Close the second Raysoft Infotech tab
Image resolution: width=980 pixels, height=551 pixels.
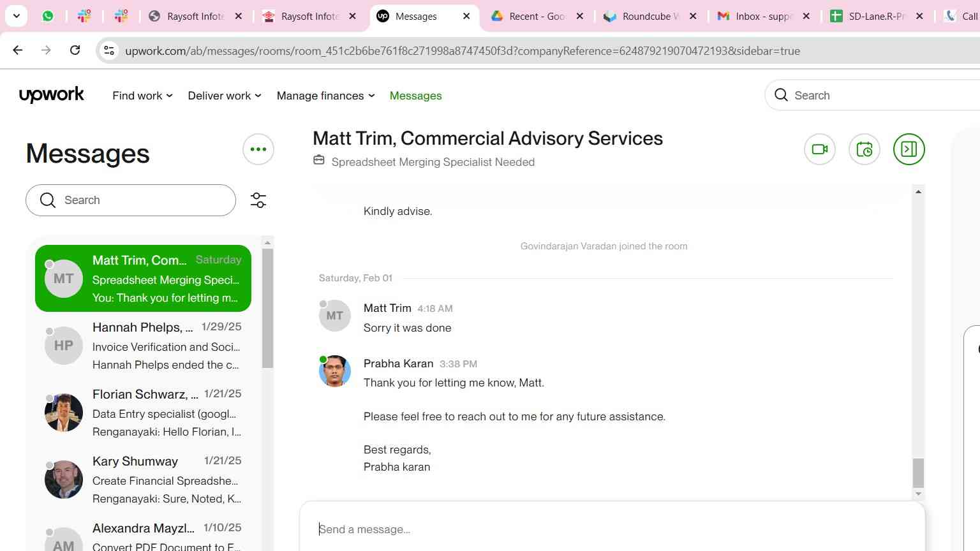[352, 16]
